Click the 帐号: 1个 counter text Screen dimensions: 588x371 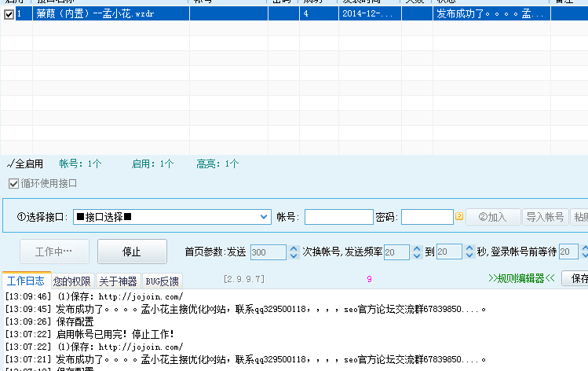80,163
